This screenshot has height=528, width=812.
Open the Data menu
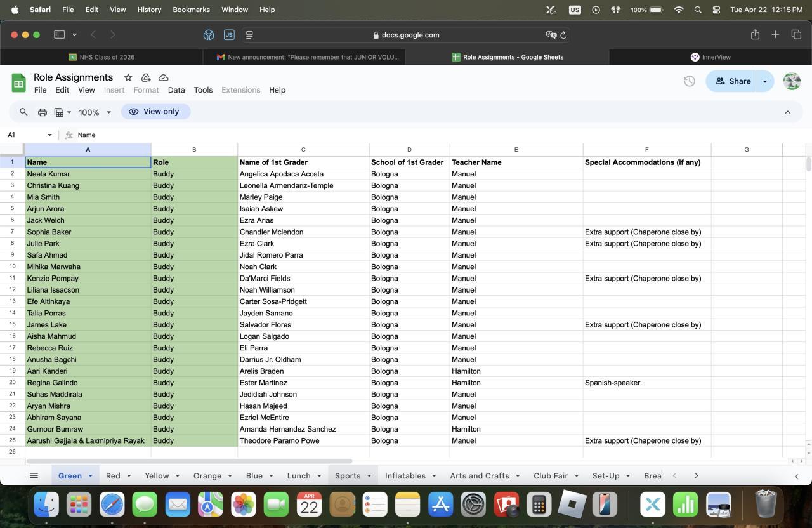[176, 90]
